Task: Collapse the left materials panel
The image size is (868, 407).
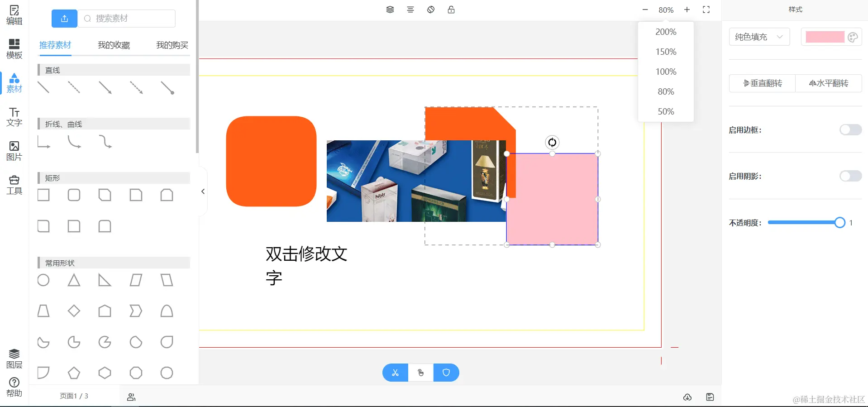Action: coord(203,192)
